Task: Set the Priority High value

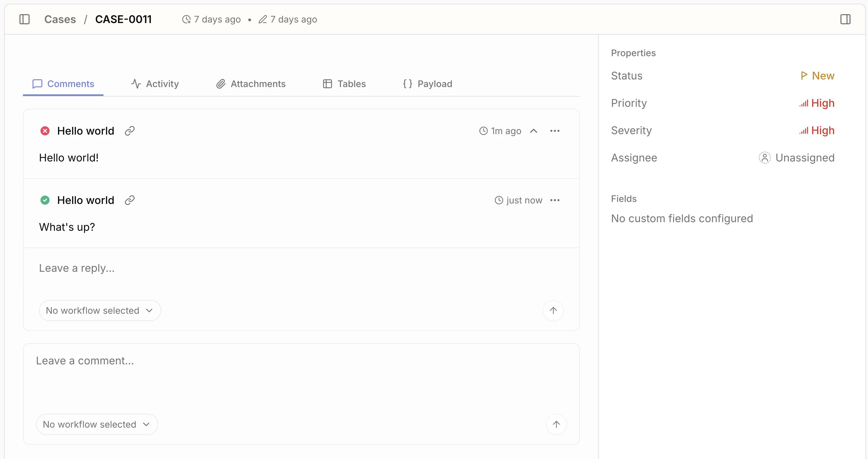Action: [x=817, y=103]
